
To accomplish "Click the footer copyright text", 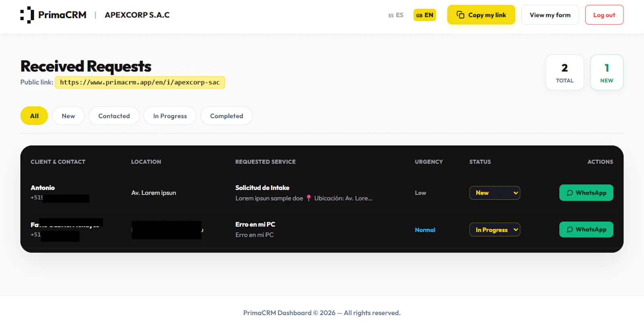I will click(x=322, y=313).
